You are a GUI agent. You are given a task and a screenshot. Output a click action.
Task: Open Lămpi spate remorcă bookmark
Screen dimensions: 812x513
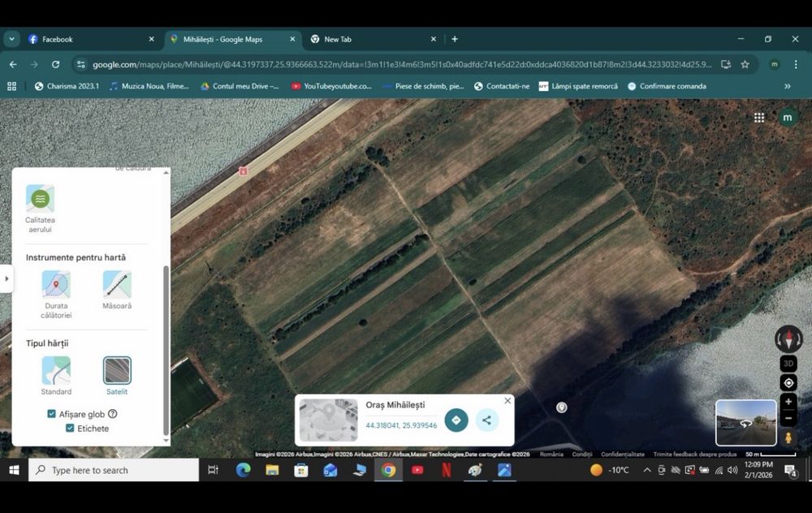(x=578, y=87)
